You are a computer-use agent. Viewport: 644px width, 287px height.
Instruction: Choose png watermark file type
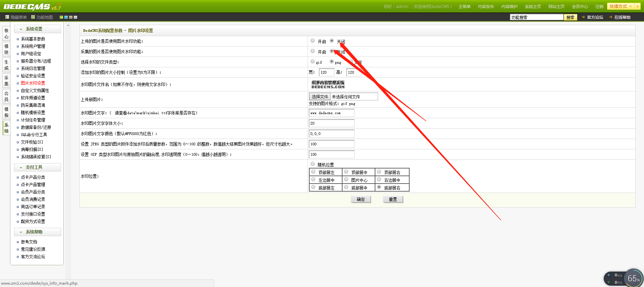(332, 62)
